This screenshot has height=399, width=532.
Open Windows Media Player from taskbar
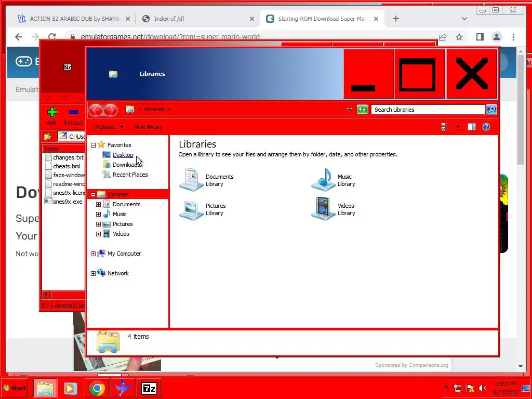point(71,389)
